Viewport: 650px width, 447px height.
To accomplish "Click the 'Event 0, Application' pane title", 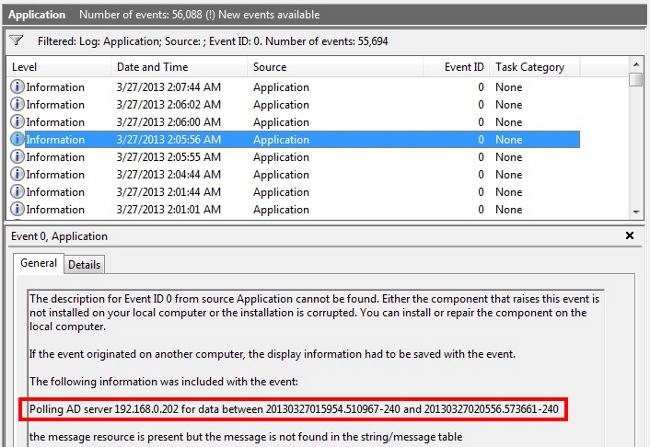I will point(59,236).
